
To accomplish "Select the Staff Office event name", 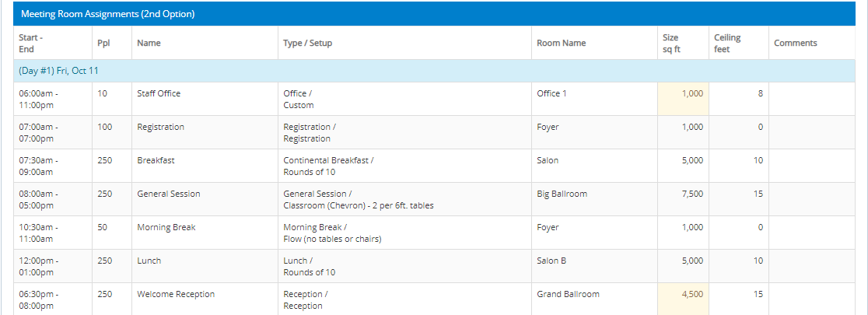I will tap(159, 93).
